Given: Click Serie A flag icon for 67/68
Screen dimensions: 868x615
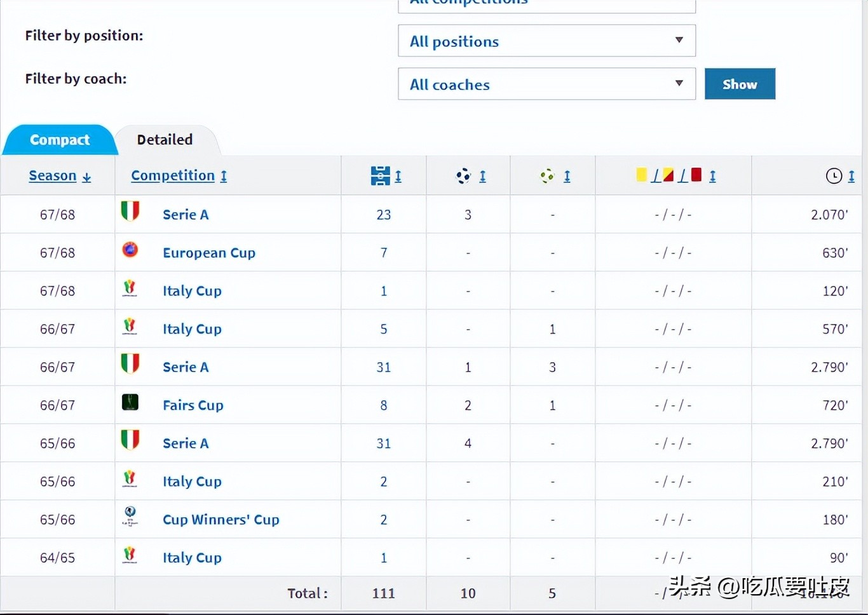Looking at the screenshot, I should click(x=130, y=211).
